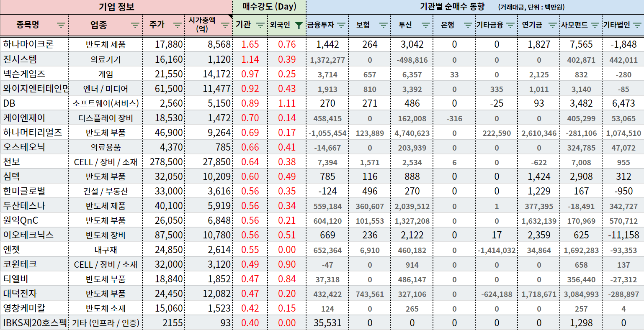Image resolution: width=644 pixels, height=330 pixels.
Task: Select the 매수강도 (Day) header cell
Action: (x=269, y=7)
